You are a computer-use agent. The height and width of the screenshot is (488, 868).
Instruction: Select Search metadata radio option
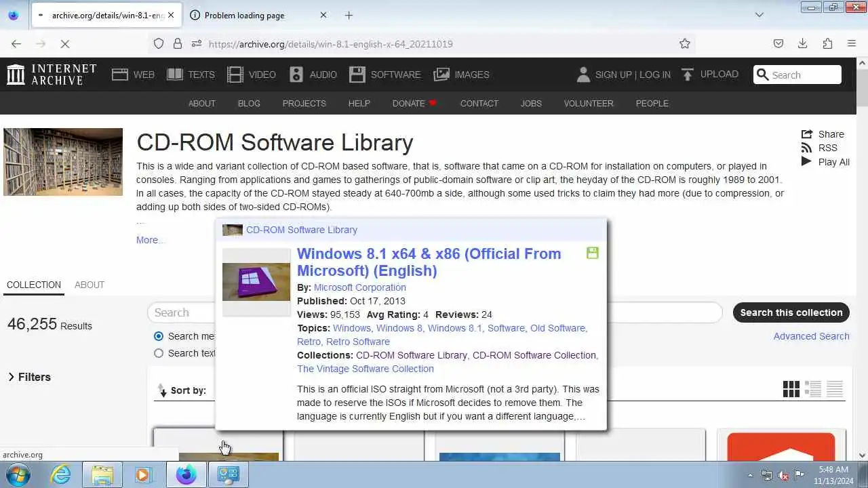159,336
